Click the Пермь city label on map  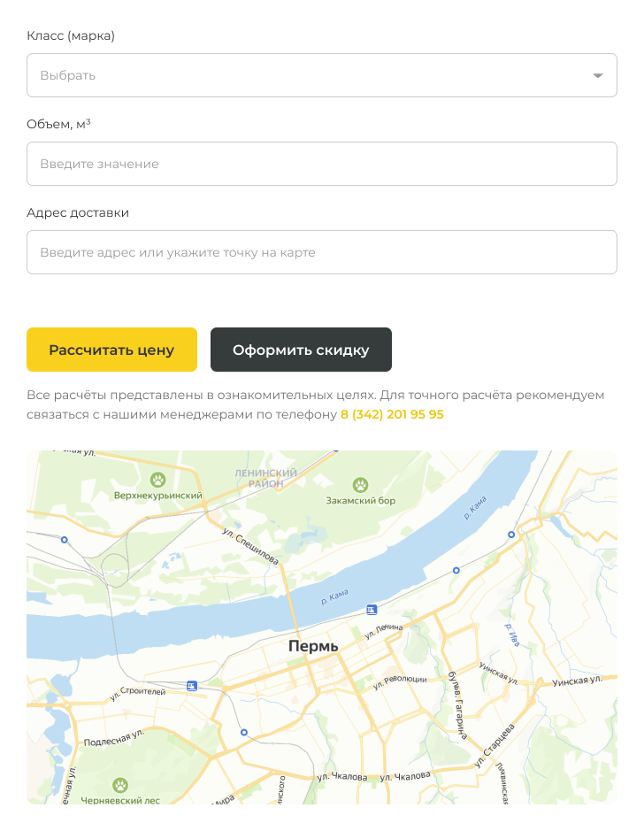point(313,647)
